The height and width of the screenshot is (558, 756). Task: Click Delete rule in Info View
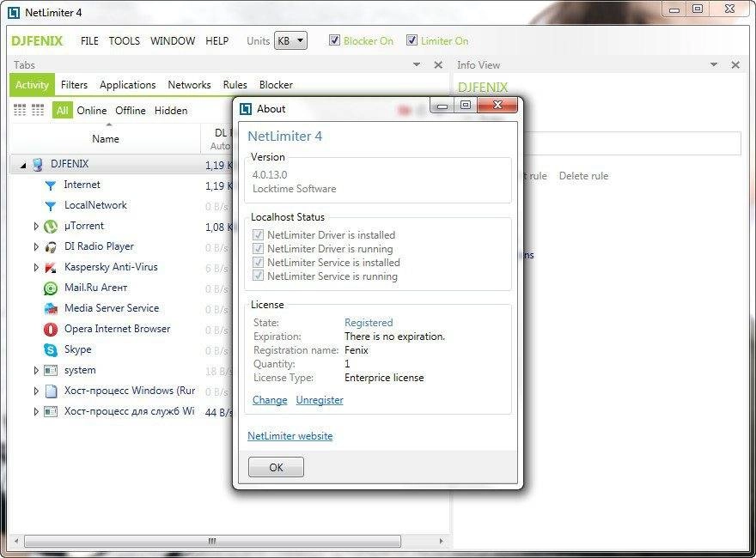(583, 176)
